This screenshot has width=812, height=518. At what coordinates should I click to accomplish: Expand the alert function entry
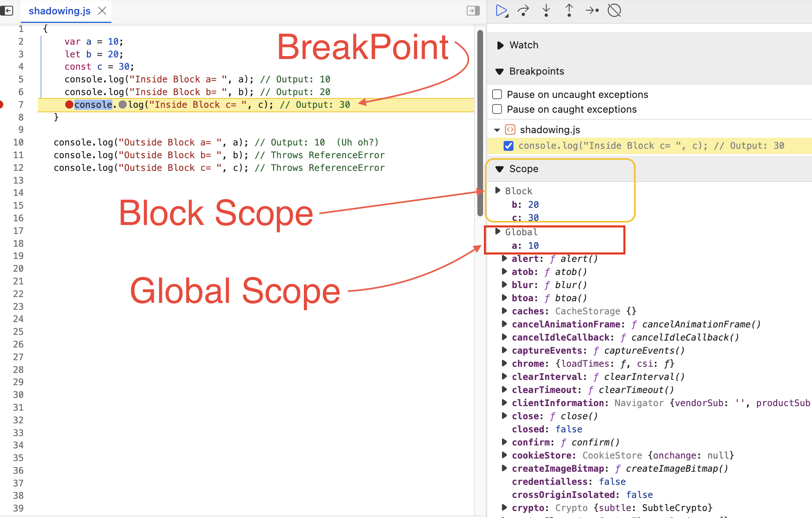point(504,258)
